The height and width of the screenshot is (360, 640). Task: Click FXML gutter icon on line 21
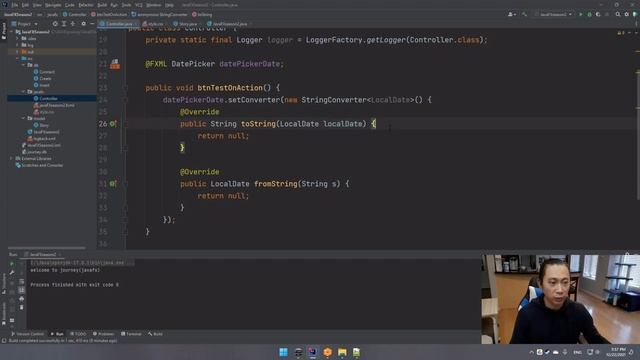tap(115, 64)
